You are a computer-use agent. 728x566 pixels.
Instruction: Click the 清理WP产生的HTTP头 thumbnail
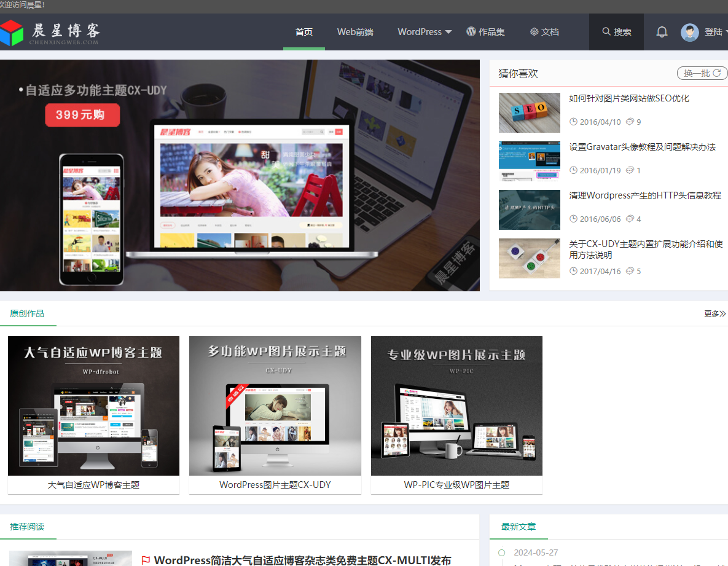pos(530,210)
